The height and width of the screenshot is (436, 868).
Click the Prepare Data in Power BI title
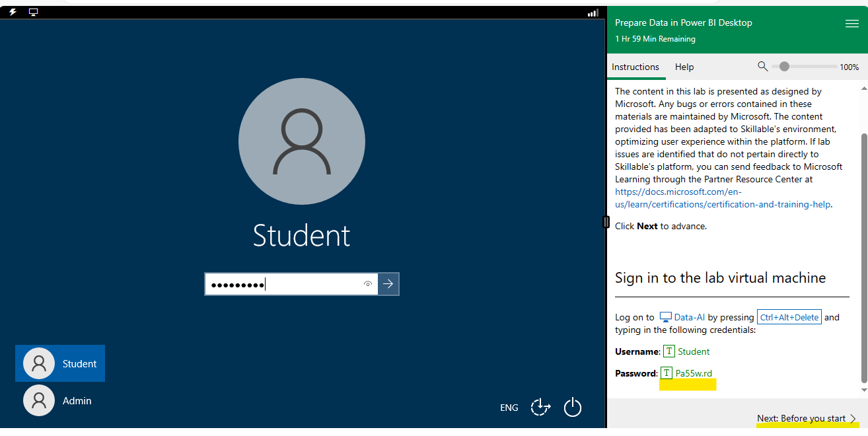pos(684,22)
